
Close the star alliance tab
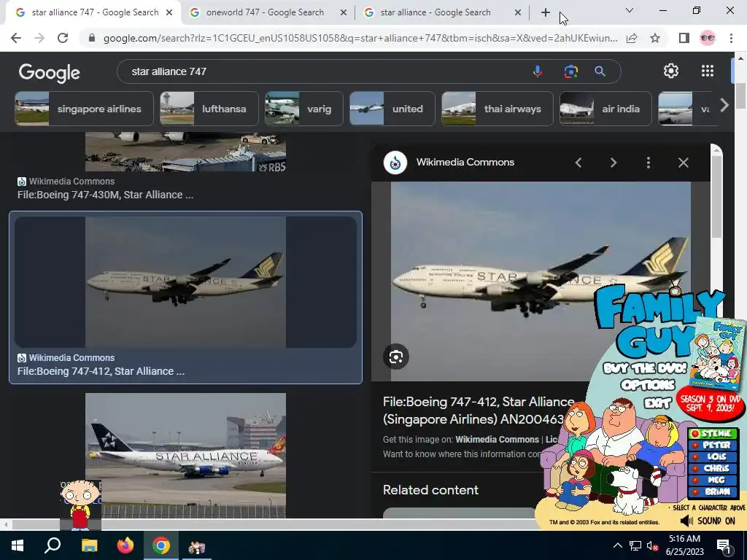[518, 13]
